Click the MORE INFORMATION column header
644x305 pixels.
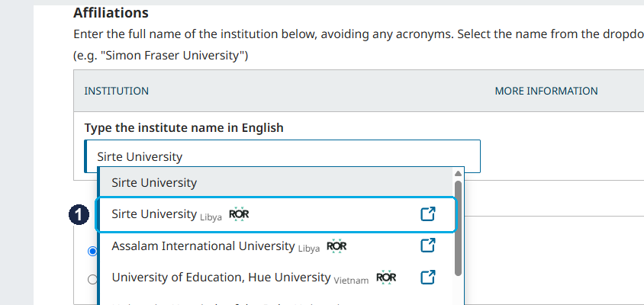pos(546,91)
